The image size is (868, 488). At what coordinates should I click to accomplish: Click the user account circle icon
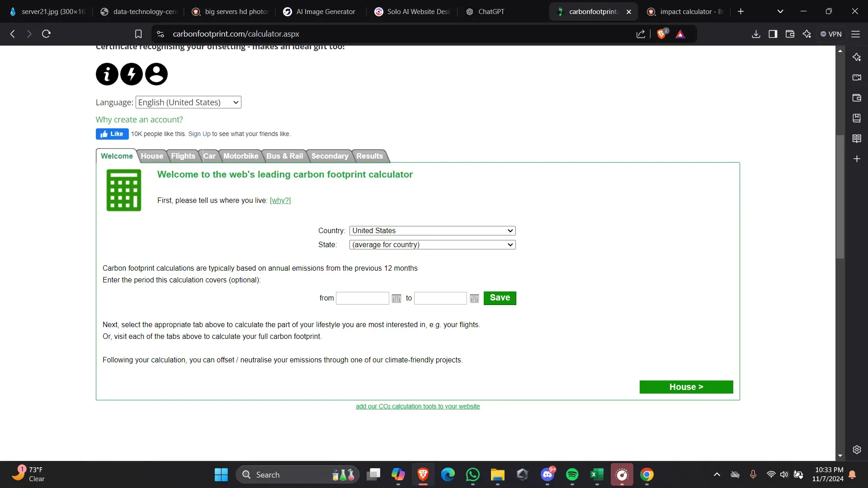click(x=156, y=74)
